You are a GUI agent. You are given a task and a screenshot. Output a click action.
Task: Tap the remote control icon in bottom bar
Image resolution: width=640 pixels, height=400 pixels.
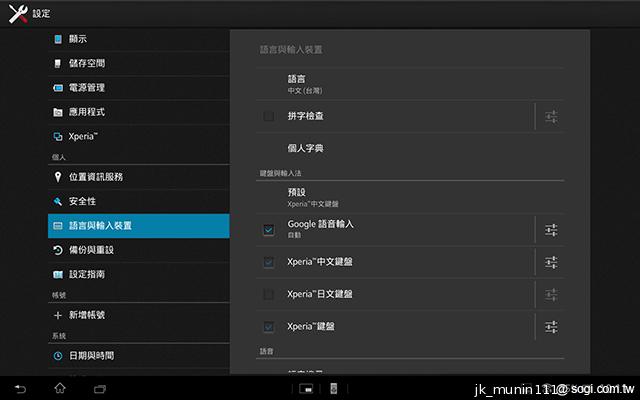coord(333,389)
